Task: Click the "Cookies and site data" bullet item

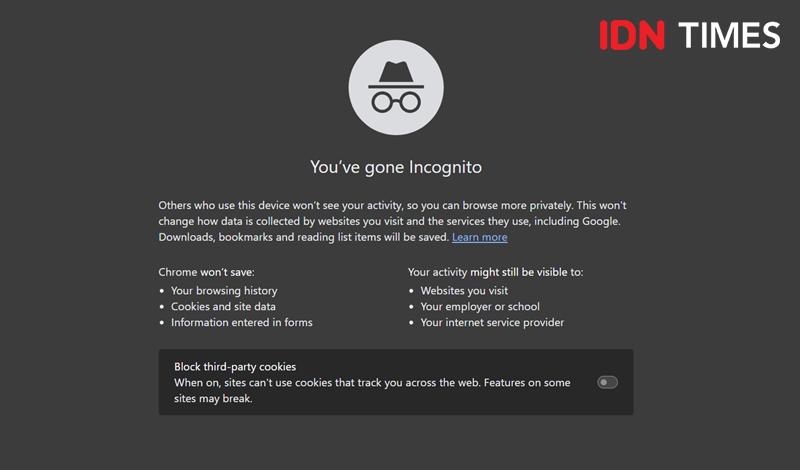Action: pos(223,307)
